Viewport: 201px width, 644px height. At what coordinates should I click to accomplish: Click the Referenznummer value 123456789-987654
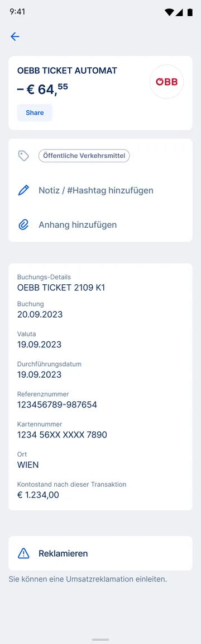(57, 405)
